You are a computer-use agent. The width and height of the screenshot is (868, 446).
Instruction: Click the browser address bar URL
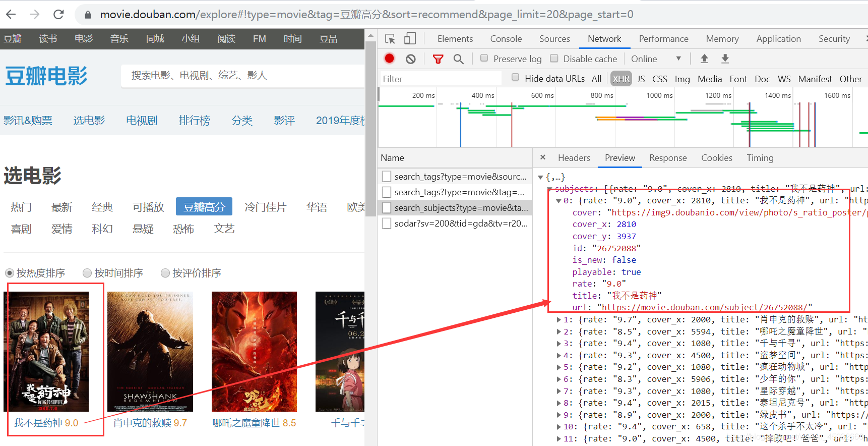coord(366,14)
